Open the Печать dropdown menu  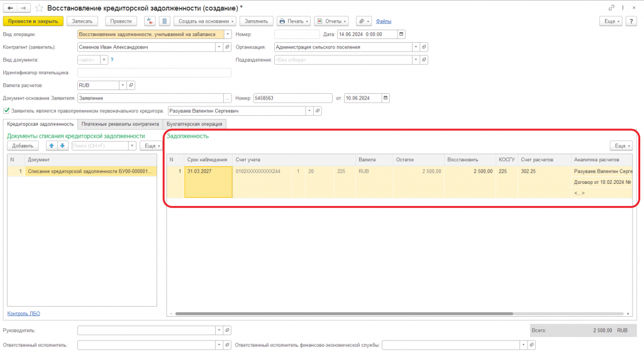pyautogui.click(x=293, y=21)
